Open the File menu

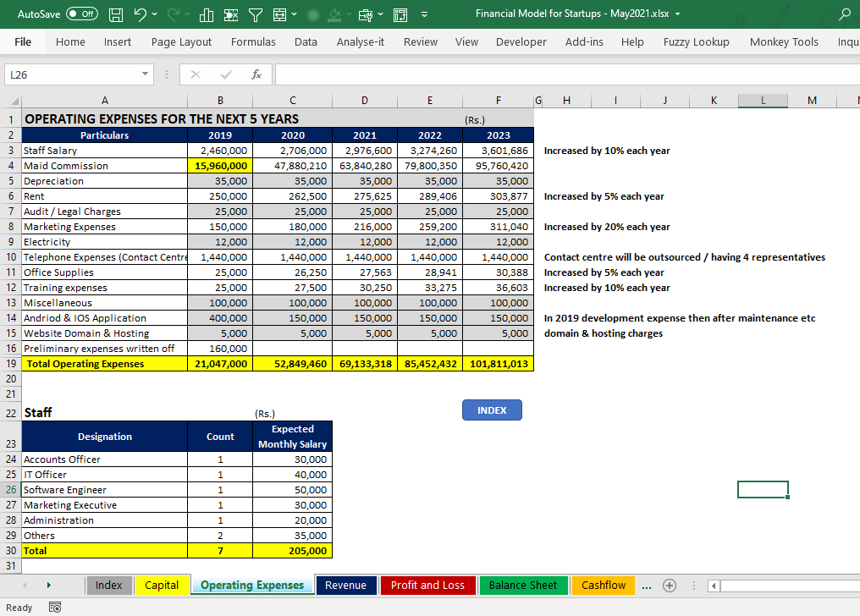point(23,41)
